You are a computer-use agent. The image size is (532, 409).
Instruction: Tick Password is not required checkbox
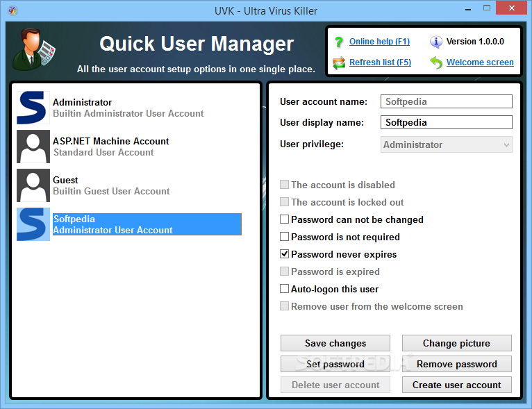click(x=284, y=237)
